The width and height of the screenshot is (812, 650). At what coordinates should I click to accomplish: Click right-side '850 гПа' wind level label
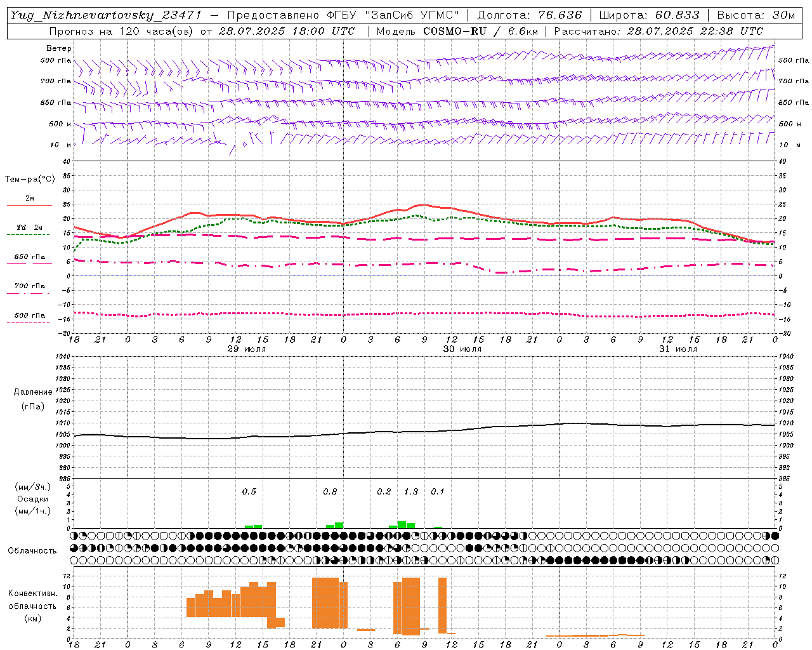click(x=794, y=102)
